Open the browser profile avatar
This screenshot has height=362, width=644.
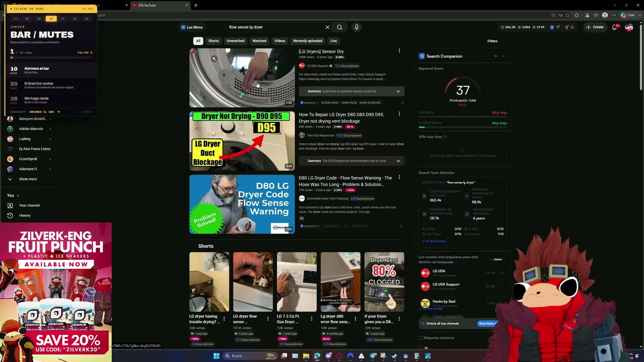[x=605, y=15]
